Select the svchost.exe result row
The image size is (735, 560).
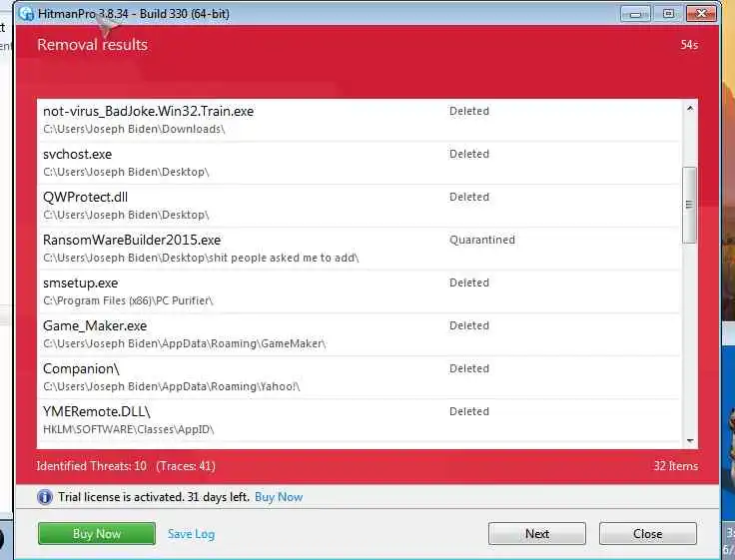click(359, 163)
